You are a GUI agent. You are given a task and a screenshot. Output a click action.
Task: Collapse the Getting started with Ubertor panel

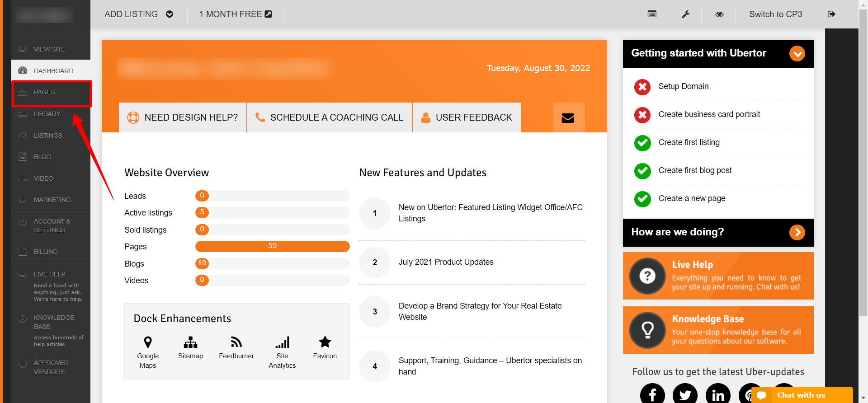coord(797,54)
